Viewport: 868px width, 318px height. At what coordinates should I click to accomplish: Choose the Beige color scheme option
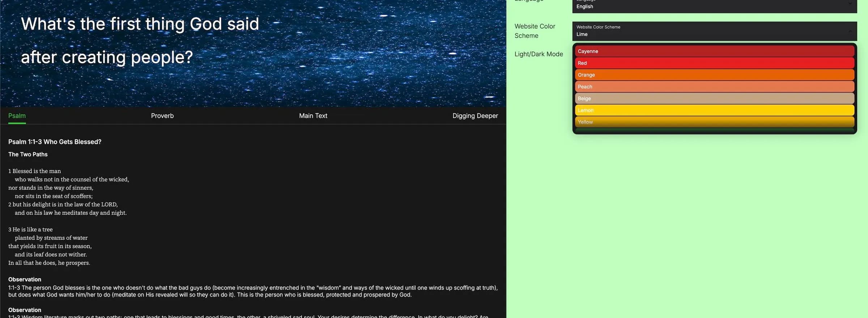click(714, 98)
